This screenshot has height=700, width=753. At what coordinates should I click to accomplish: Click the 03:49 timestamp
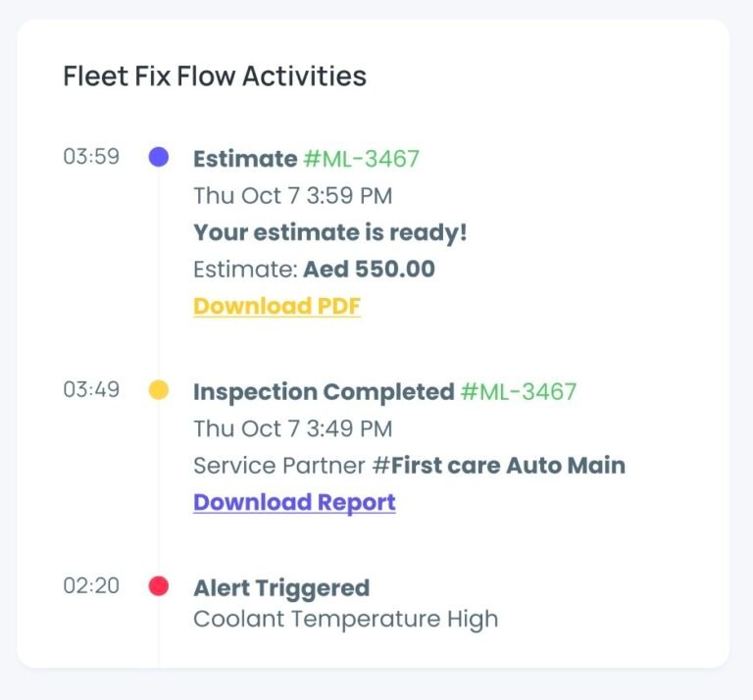pyautogui.click(x=91, y=390)
